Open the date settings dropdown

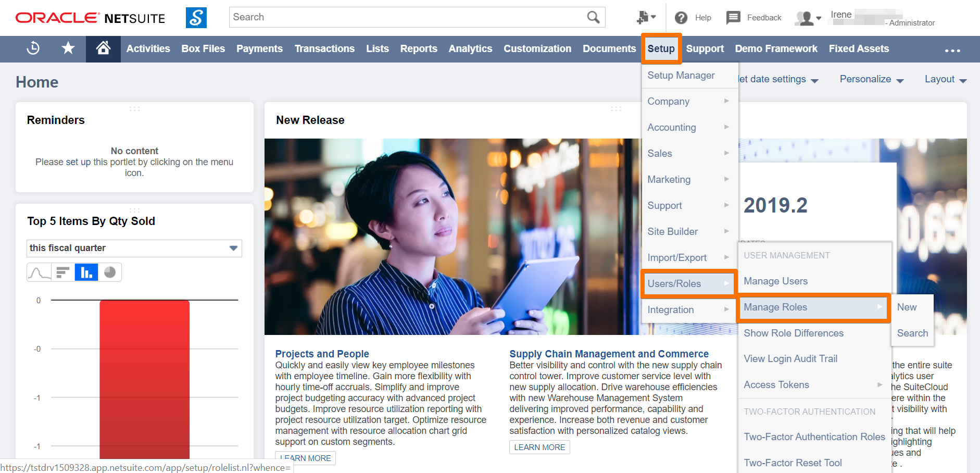point(778,79)
